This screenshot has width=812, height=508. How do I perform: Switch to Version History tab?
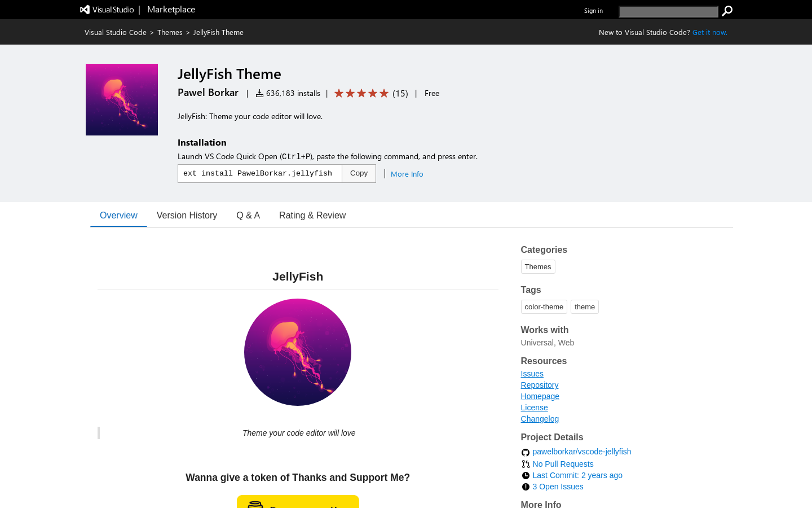pyautogui.click(x=187, y=215)
